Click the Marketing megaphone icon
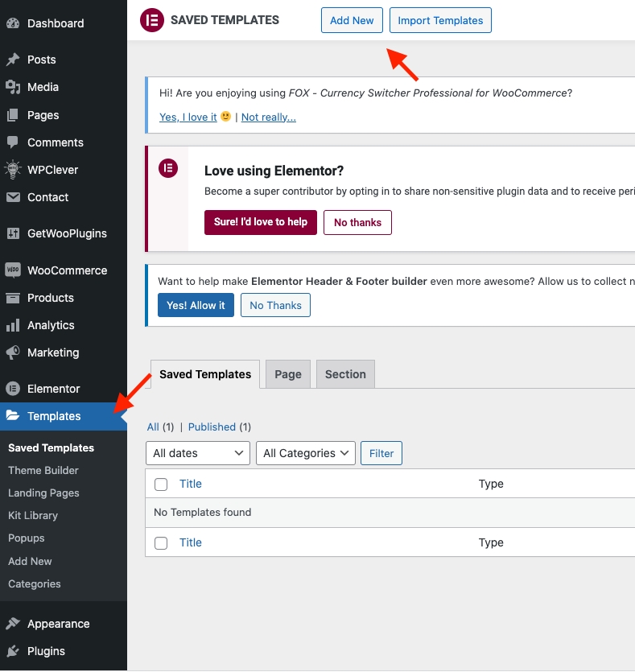The height and width of the screenshot is (672, 635). tap(13, 352)
